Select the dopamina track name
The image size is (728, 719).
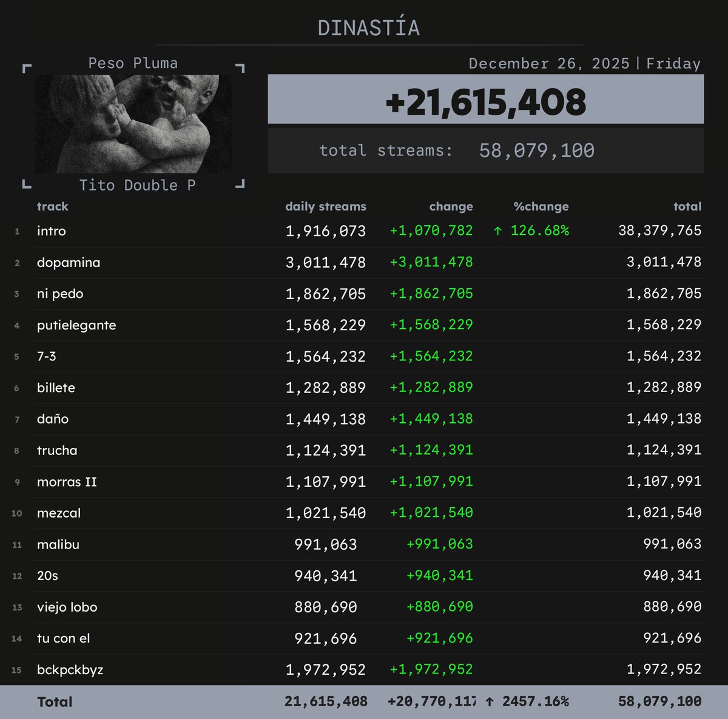(69, 263)
